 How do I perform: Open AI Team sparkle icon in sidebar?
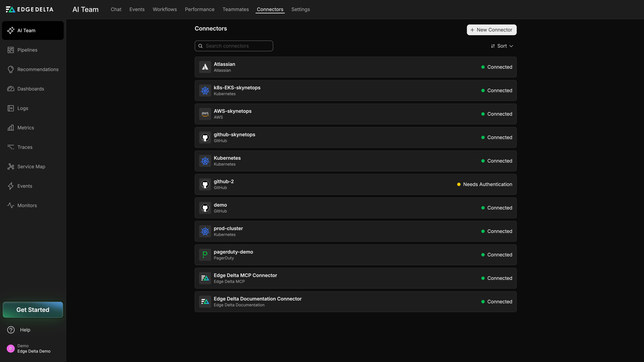[x=11, y=31]
